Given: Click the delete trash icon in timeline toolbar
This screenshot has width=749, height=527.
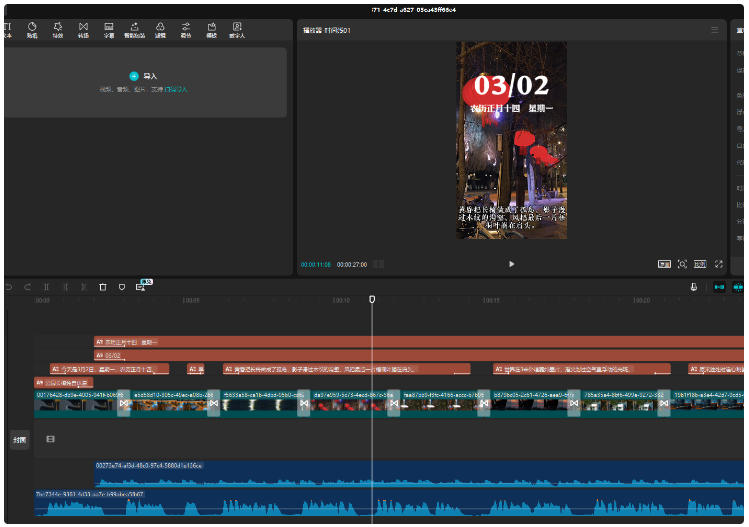Looking at the screenshot, I should coord(103,287).
